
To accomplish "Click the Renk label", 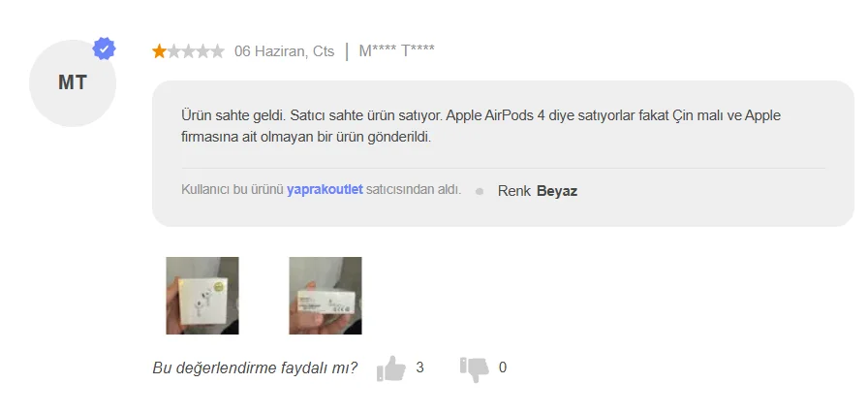I will tap(514, 191).
